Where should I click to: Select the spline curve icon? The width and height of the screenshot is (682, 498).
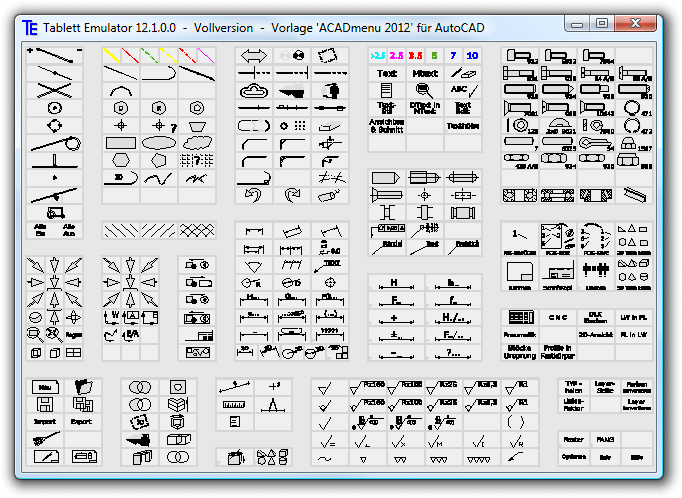tap(159, 178)
